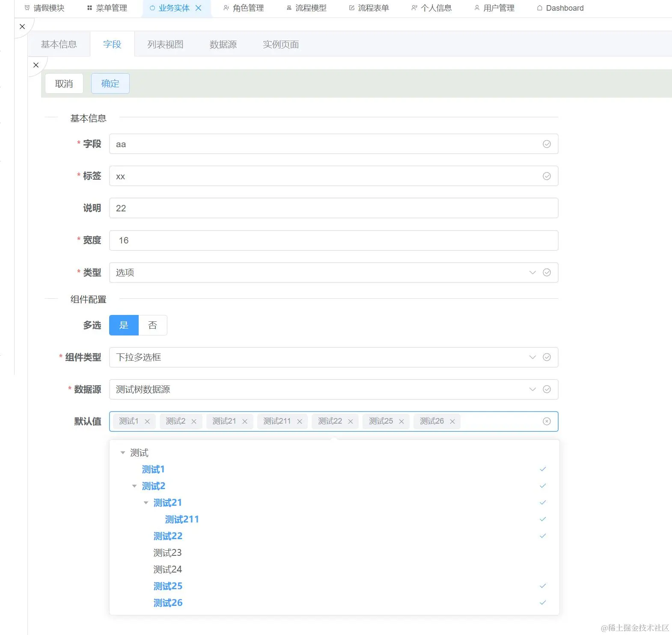Click the 确定 button
This screenshot has width=672, height=635.
(x=110, y=83)
